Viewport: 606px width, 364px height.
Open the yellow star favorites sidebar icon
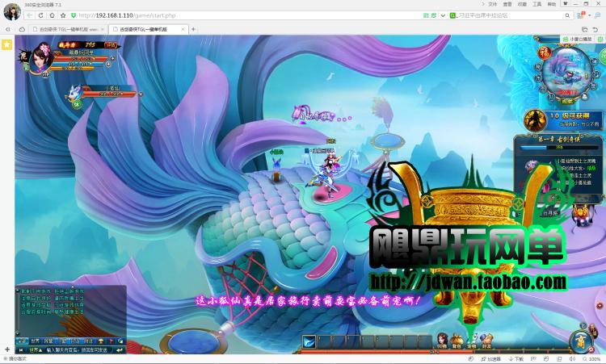pos(6,44)
